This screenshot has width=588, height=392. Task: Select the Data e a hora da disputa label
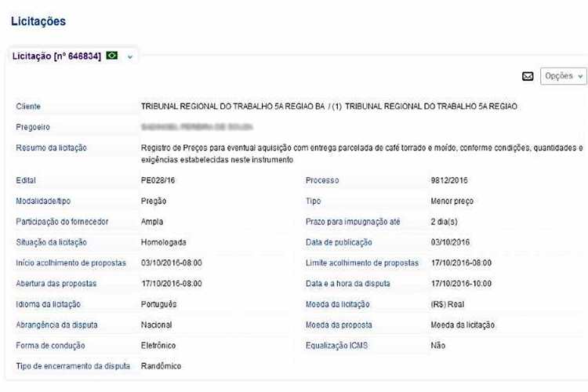(x=347, y=283)
